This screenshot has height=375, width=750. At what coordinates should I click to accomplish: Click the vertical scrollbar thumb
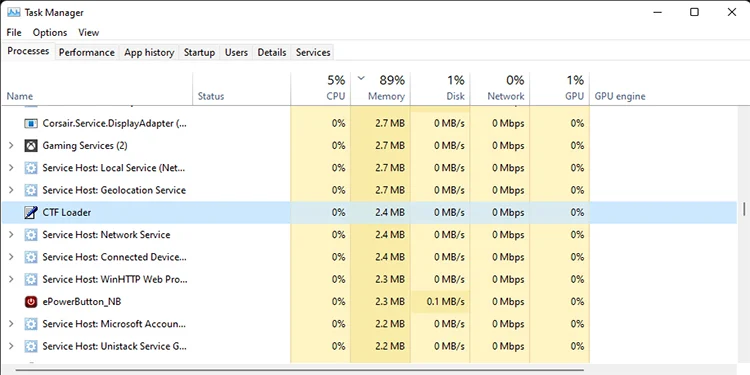[744, 209]
